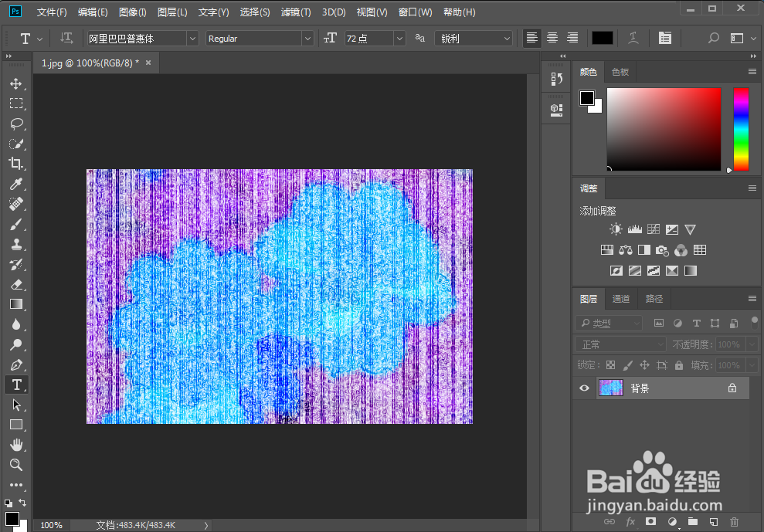This screenshot has width=764, height=532.
Task: Toggle the pixel layer filter
Action: coord(659,323)
